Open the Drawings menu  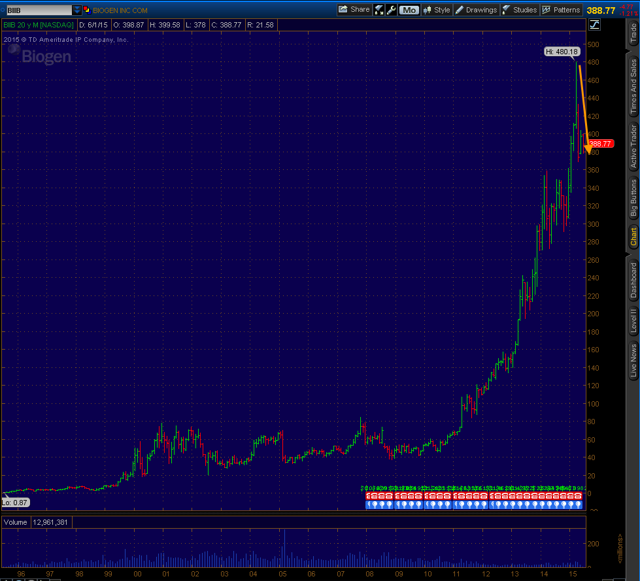[476, 10]
